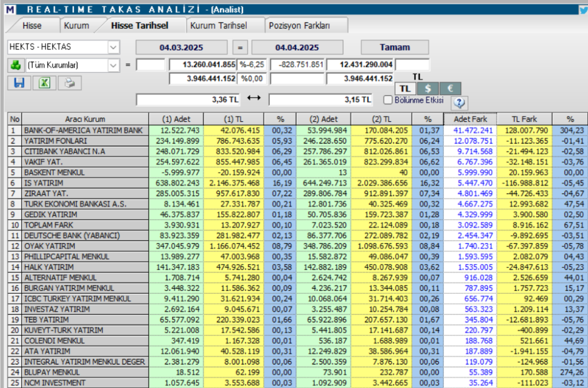Click the double-headed arrow between prices

(254, 98)
